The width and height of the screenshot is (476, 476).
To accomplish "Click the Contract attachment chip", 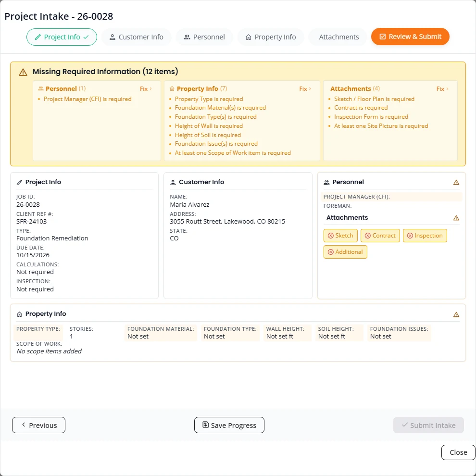I will 380,236.
